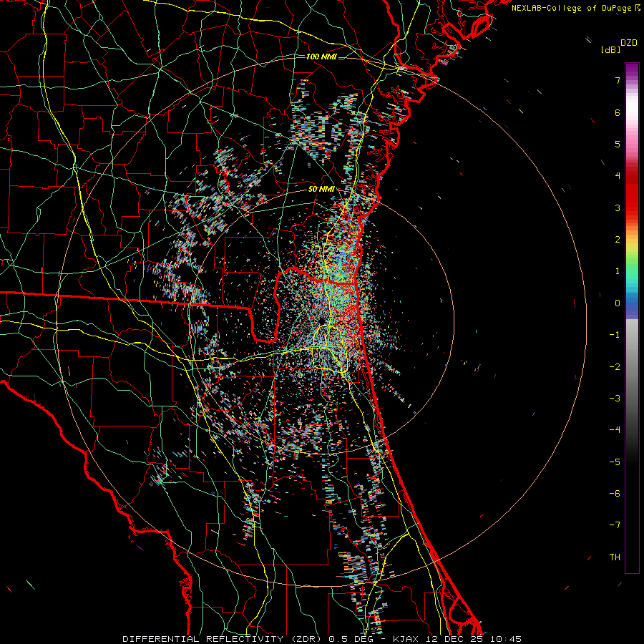This screenshot has height=644, width=644.
Task: Click the (ZDR) text in caption
Action: [306, 639]
